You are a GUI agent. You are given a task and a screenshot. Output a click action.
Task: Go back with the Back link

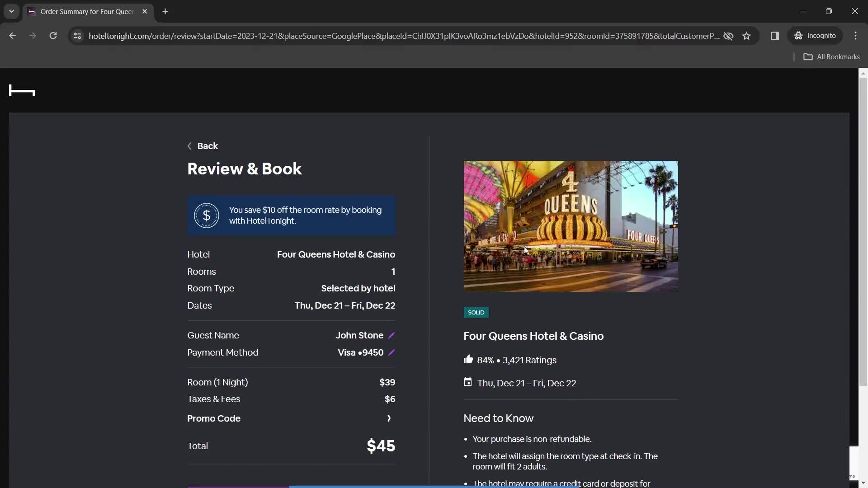coord(203,146)
